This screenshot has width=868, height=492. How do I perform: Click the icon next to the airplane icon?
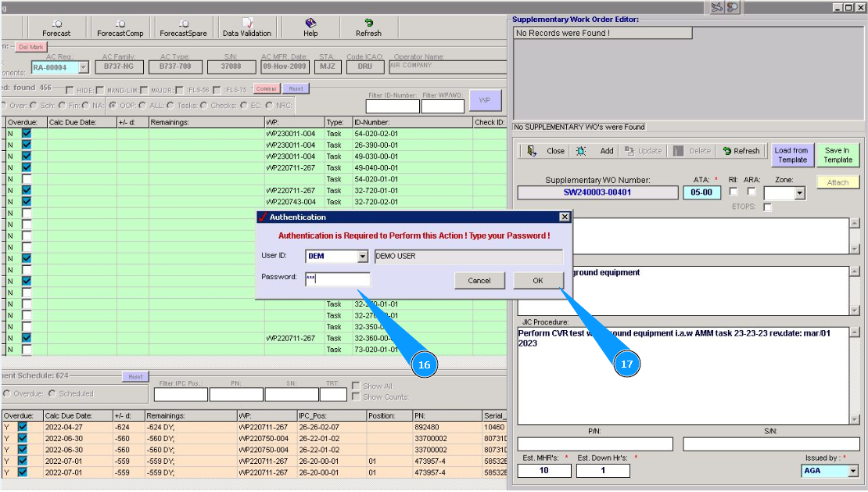pyautogui.click(x=733, y=7)
